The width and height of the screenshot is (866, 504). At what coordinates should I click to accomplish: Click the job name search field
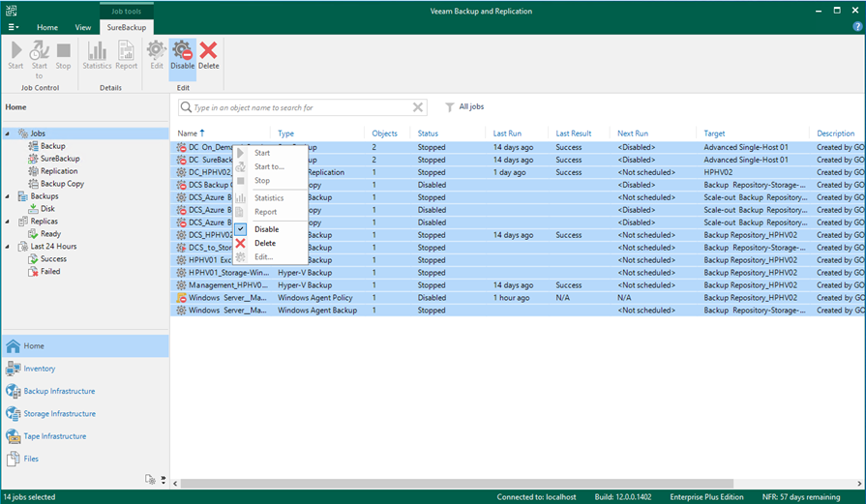coord(301,107)
